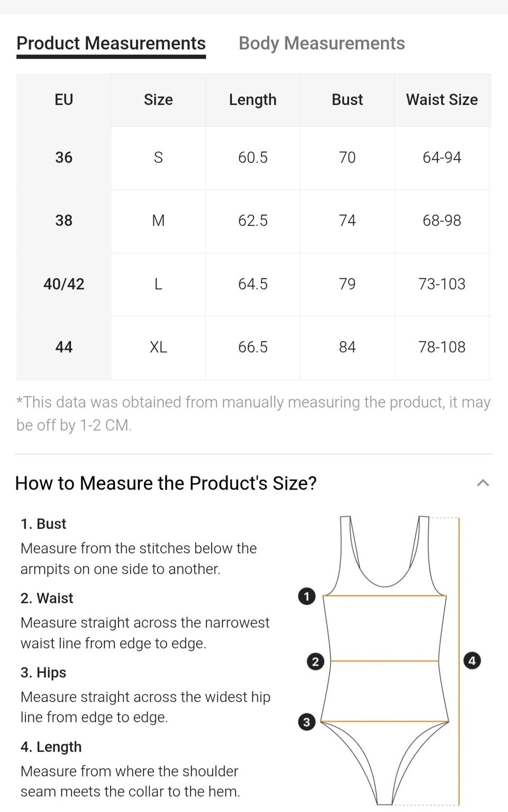508x812 pixels.
Task: Click the Length column header
Action: pos(252,100)
